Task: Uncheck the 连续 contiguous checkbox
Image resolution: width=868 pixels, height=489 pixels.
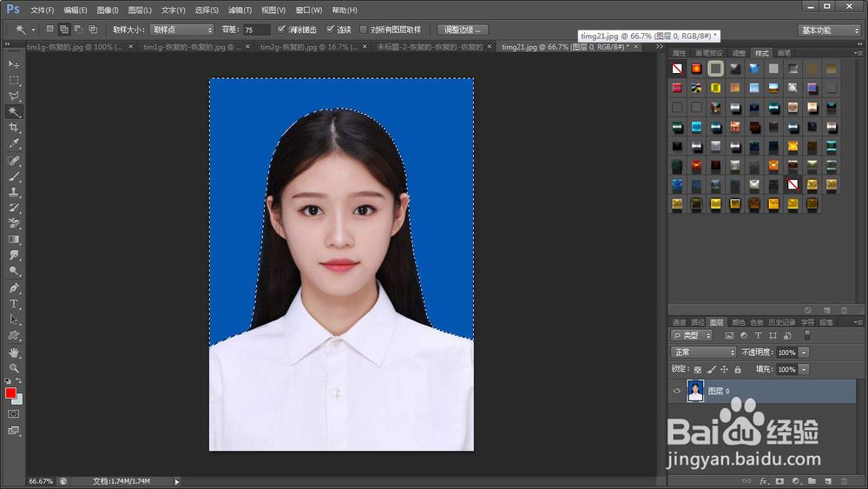Action: click(331, 30)
